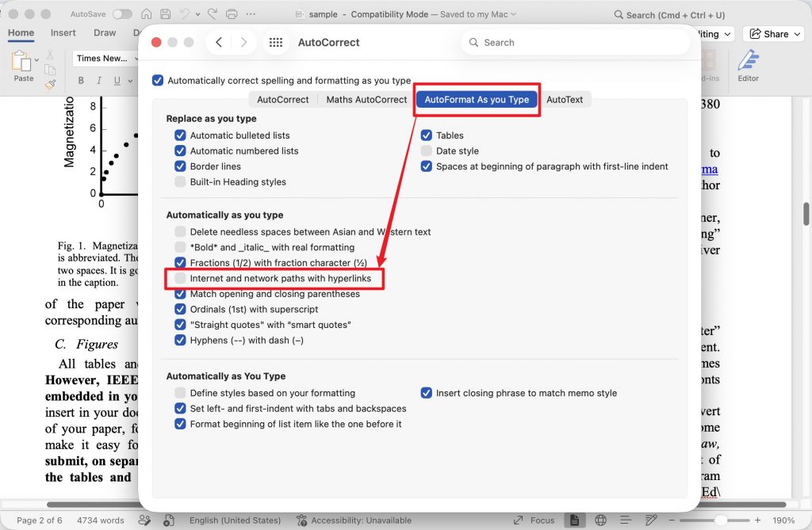Switch to the AutoCorrect tab

click(283, 99)
